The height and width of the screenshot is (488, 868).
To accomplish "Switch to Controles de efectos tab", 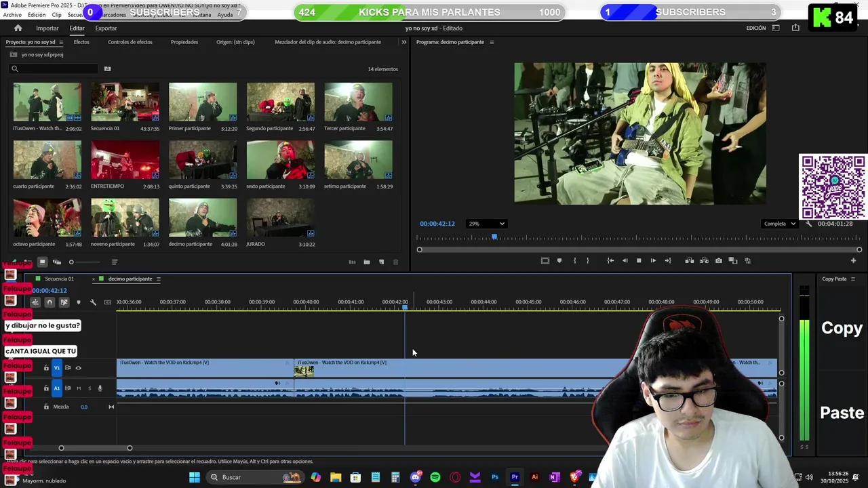I will coord(130,42).
